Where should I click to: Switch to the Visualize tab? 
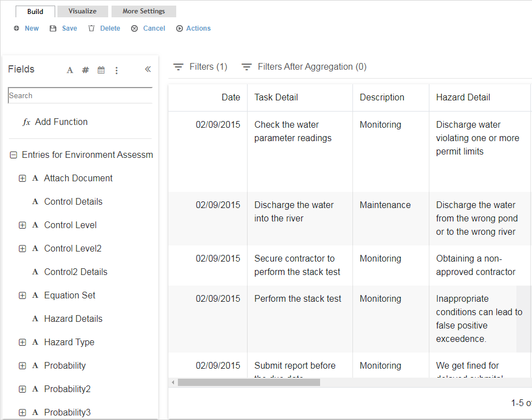coord(83,11)
